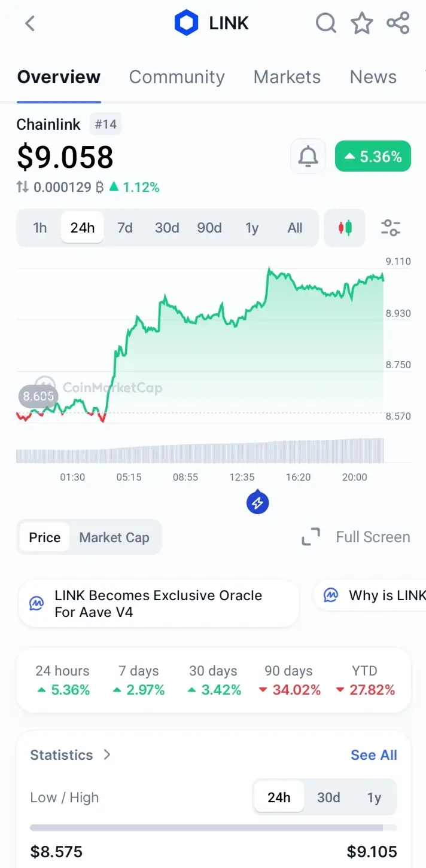Read LINK Becomes Exclusive Oracle article
Screen dimensions: 426x868
click(x=159, y=604)
